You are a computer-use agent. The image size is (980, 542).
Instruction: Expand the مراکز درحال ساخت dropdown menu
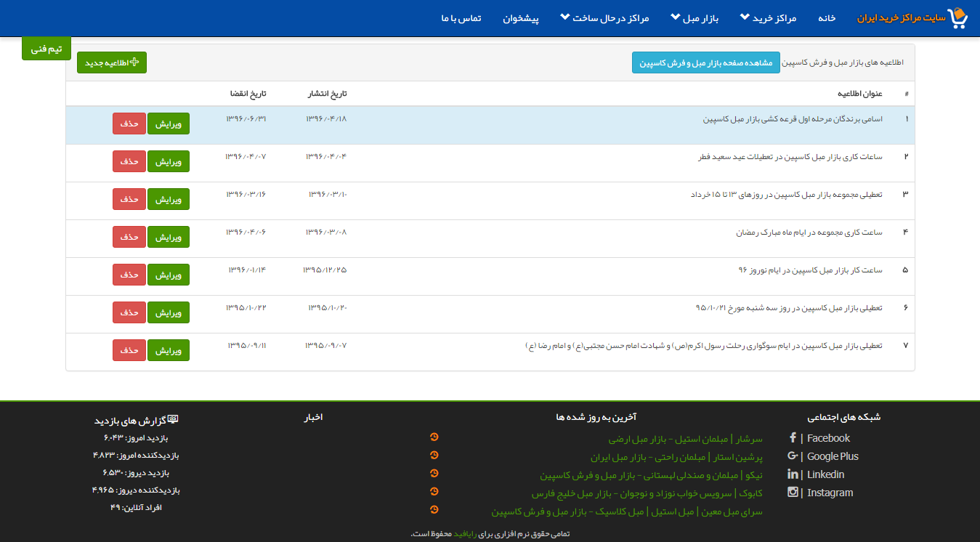[604, 18]
